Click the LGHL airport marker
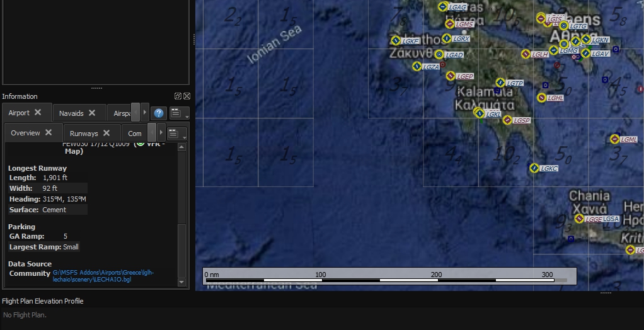This screenshot has height=330, width=644. point(542,98)
